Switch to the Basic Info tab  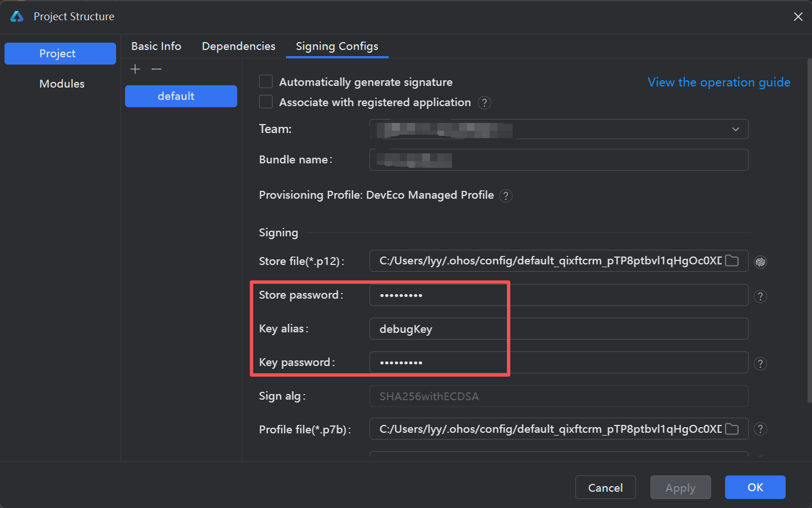[156, 46]
